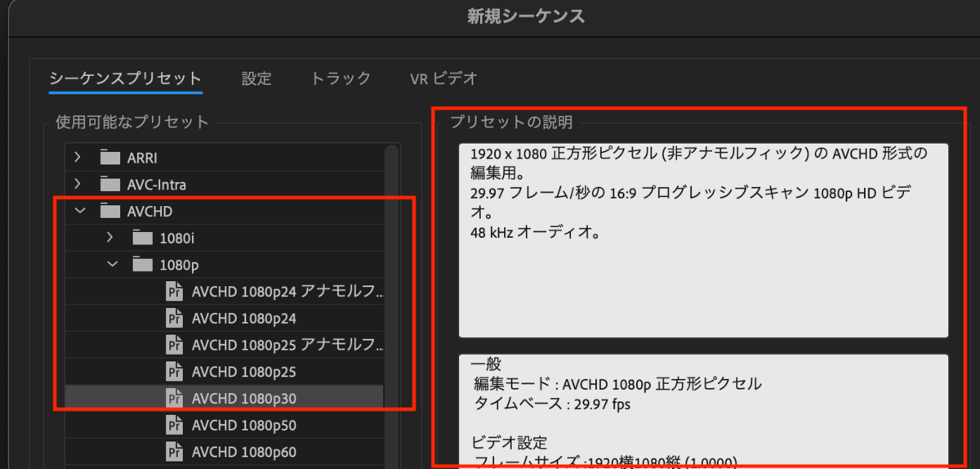Collapse the AVCHD folder chevron
Screen dimensions: 980x469
tap(79, 211)
